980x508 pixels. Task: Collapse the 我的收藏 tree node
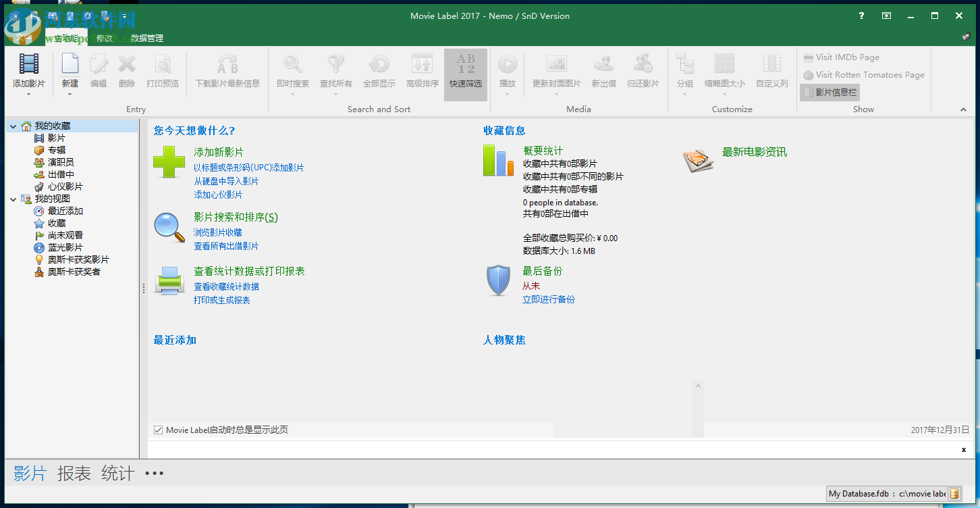pos(13,126)
